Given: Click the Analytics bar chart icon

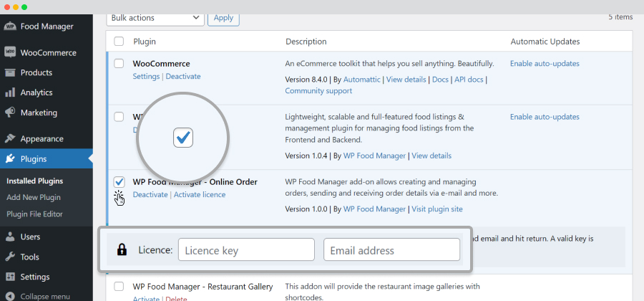Looking at the screenshot, I should coord(10,92).
